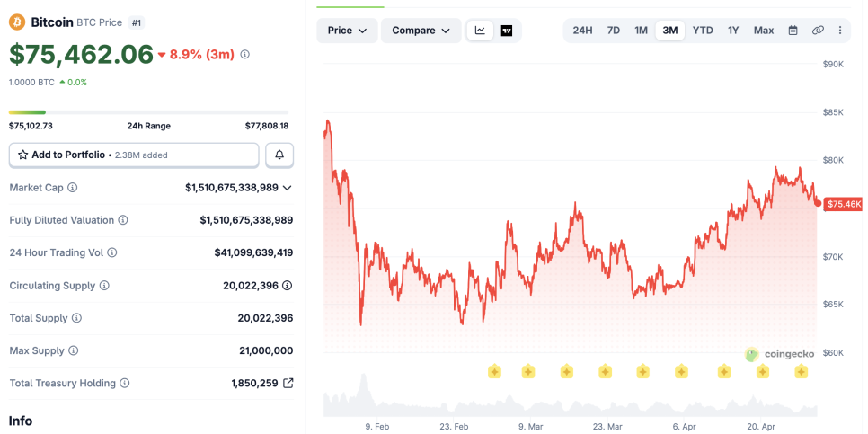This screenshot has height=434, width=868.
Task: Click the Fully Diluted Valuation info icon
Action: (123, 220)
